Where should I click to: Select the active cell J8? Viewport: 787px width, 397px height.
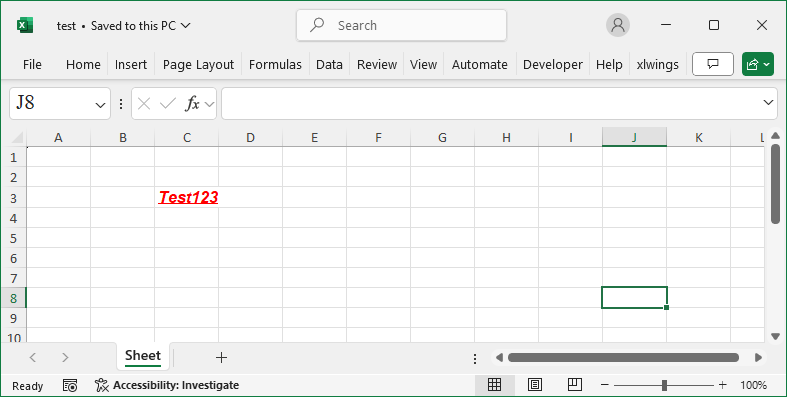634,298
